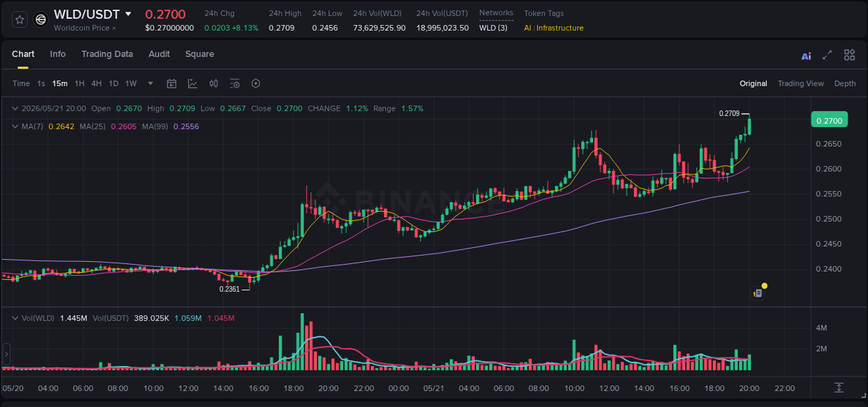The image size is (868, 407).
Task: Open the candlestick chart style icon
Action: 214,83
